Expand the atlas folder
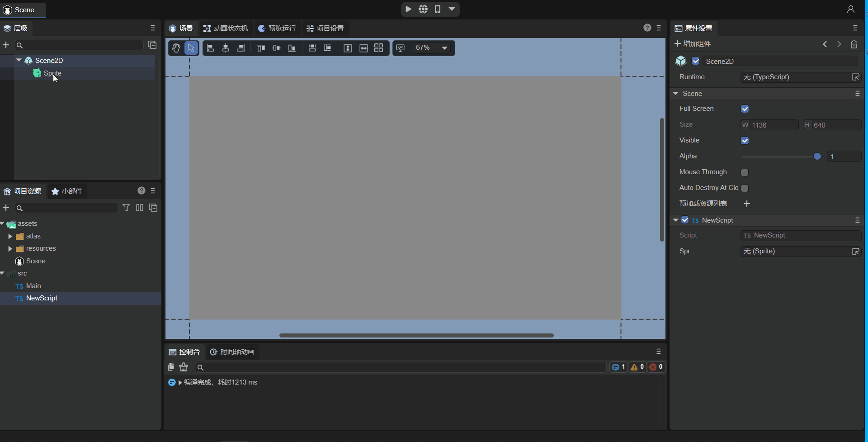Screen dimensions: 868x442 coord(10,236)
